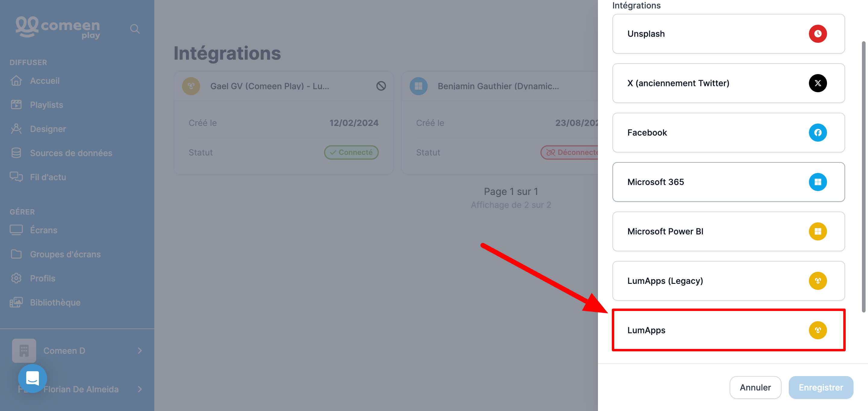Click the Profils gear icon
This screenshot has height=411, width=868.
pos(16,278)
